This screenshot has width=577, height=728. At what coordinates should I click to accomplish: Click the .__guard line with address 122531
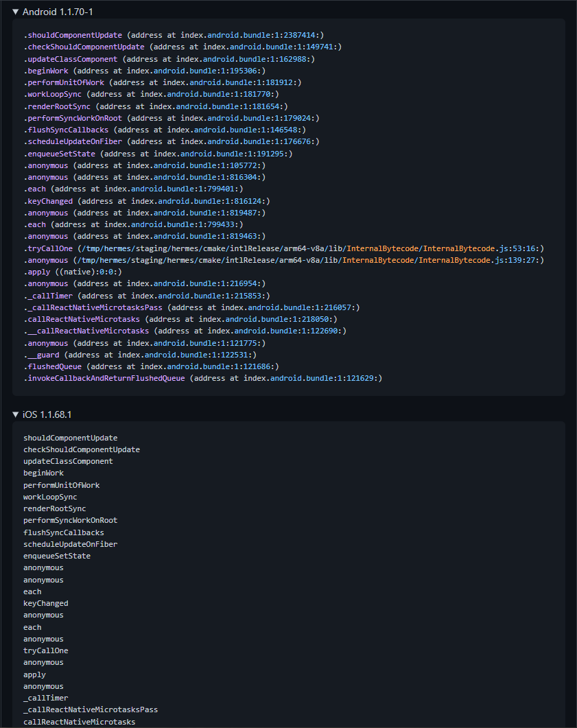[140, 355]
